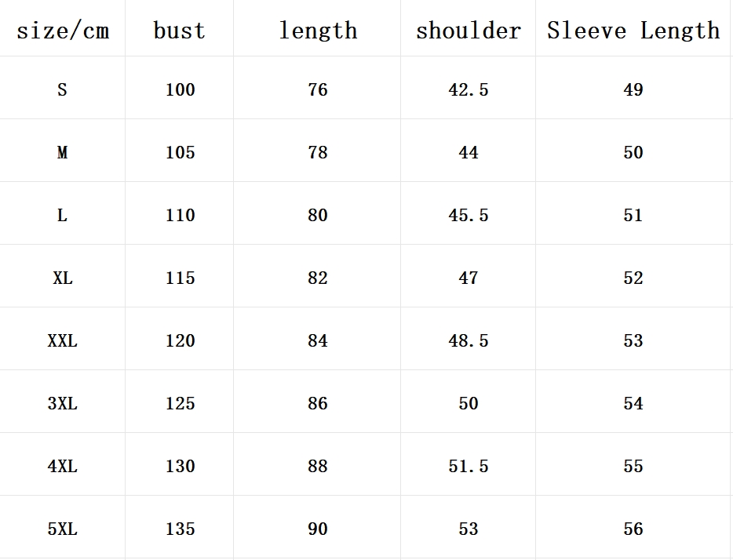Click the bust column header
The width and height of the screenshot is (733, 560).
(x=180, y=31)
